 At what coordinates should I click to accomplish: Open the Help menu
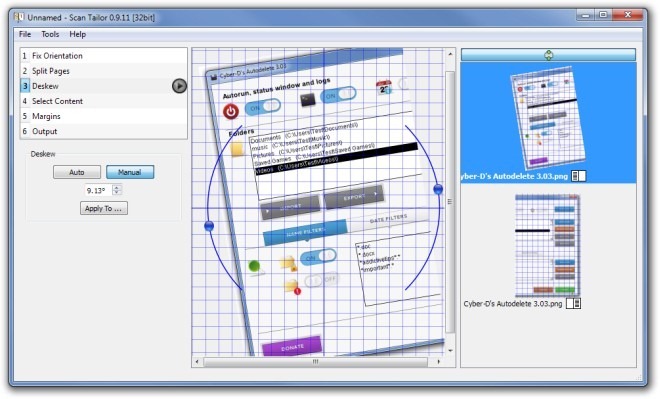[x=77, y=34]
